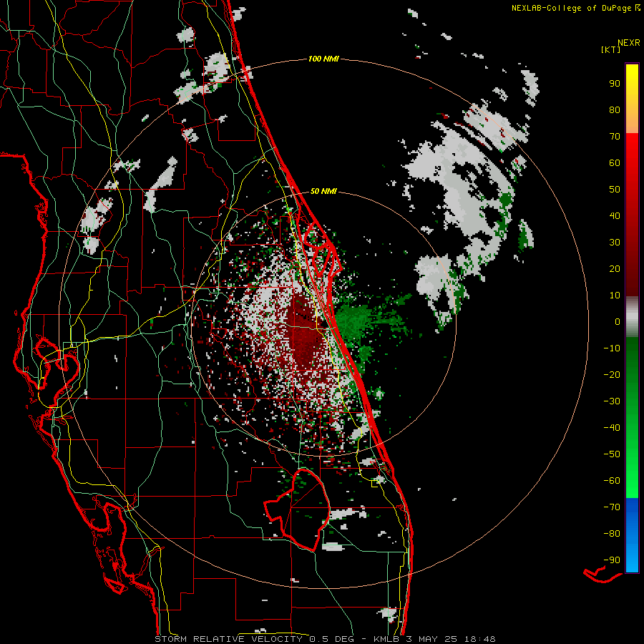The image size is (644, 644).
Task: Click the 0 knot scale label
Action: tap(618, 321)
